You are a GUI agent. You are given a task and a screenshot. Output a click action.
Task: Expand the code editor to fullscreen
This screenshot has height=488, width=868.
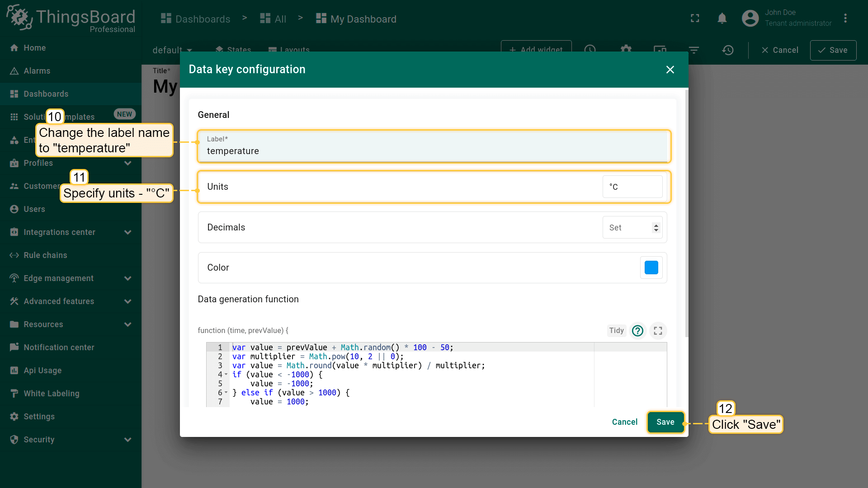658,331
